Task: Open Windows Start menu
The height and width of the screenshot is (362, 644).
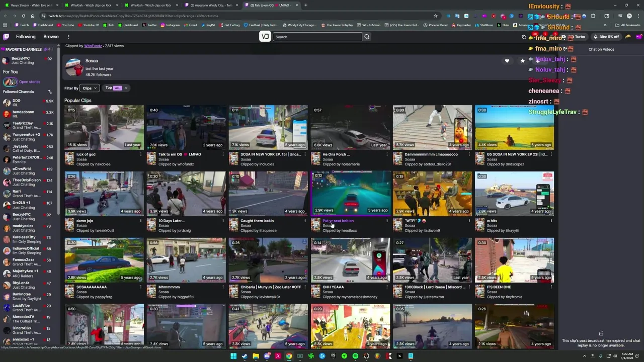Action: (233, 356)
